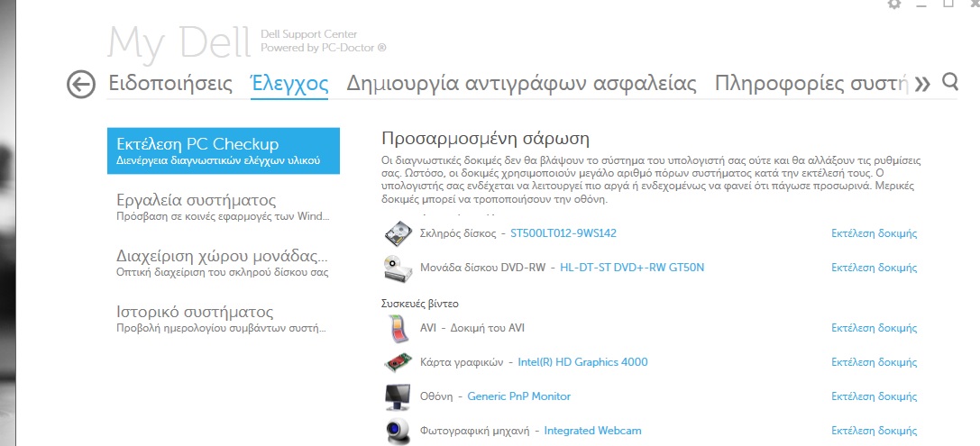This screenshot has height=446, width=980.
Task: Click the ST500LT012-9WS142 link
Action: tap(563, 233)
